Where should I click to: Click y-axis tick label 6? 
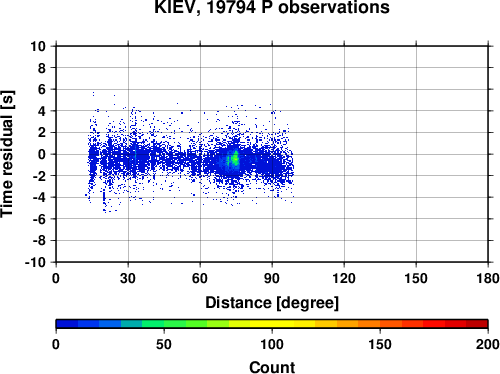[42, 89]
